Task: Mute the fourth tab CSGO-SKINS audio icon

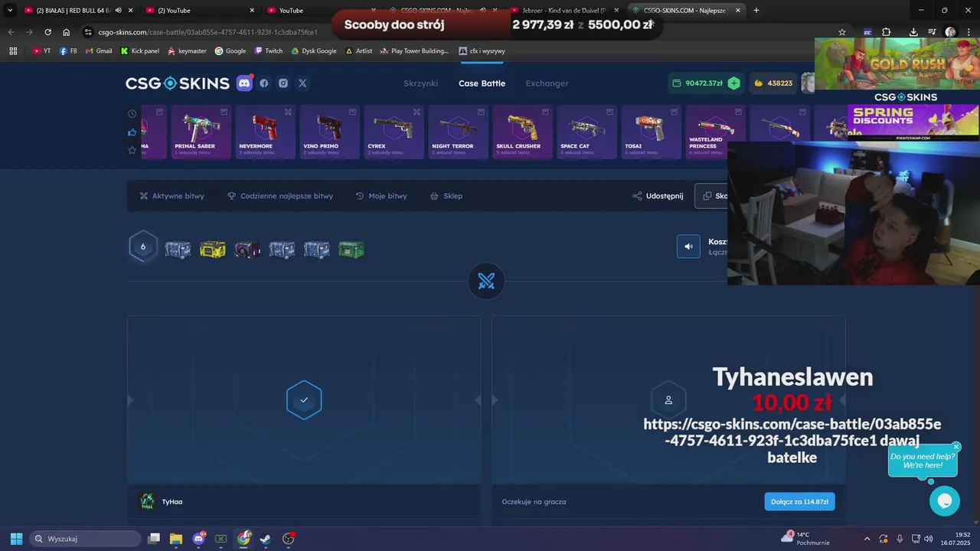Action: point(483,11)
